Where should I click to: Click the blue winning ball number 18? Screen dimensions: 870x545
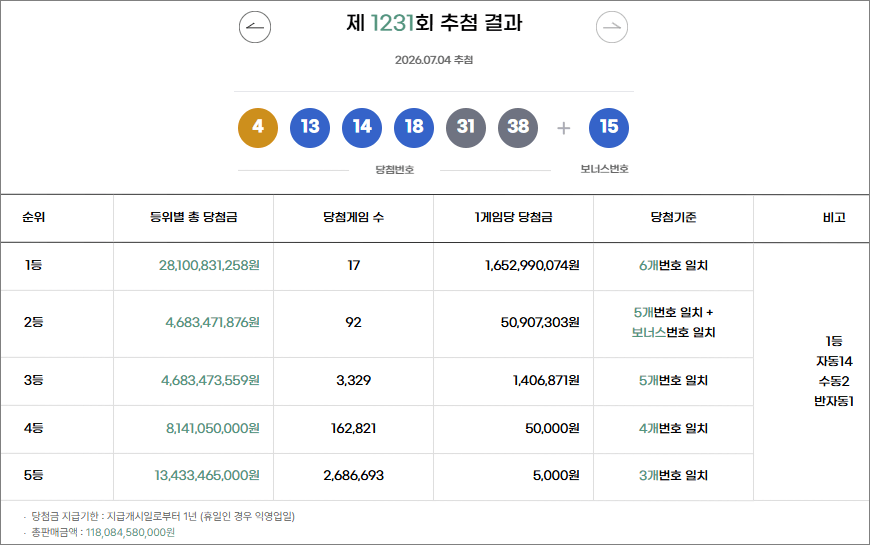[414, 128]
